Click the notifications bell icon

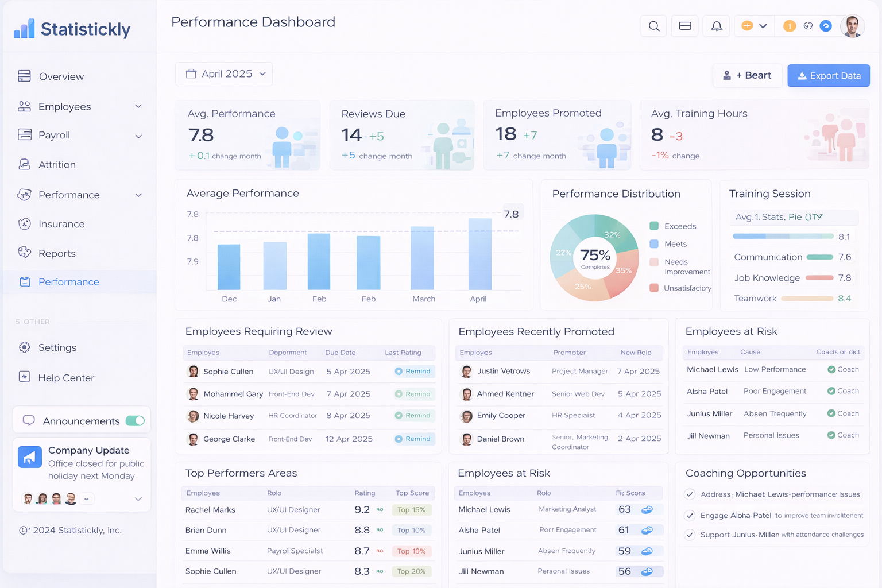point(716,26)
